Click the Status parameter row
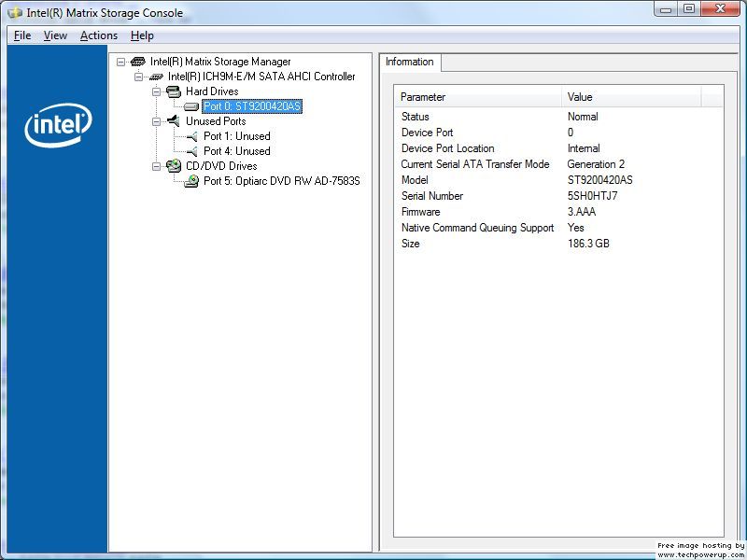This screenshot has width=747, height=560. (558, 117)
